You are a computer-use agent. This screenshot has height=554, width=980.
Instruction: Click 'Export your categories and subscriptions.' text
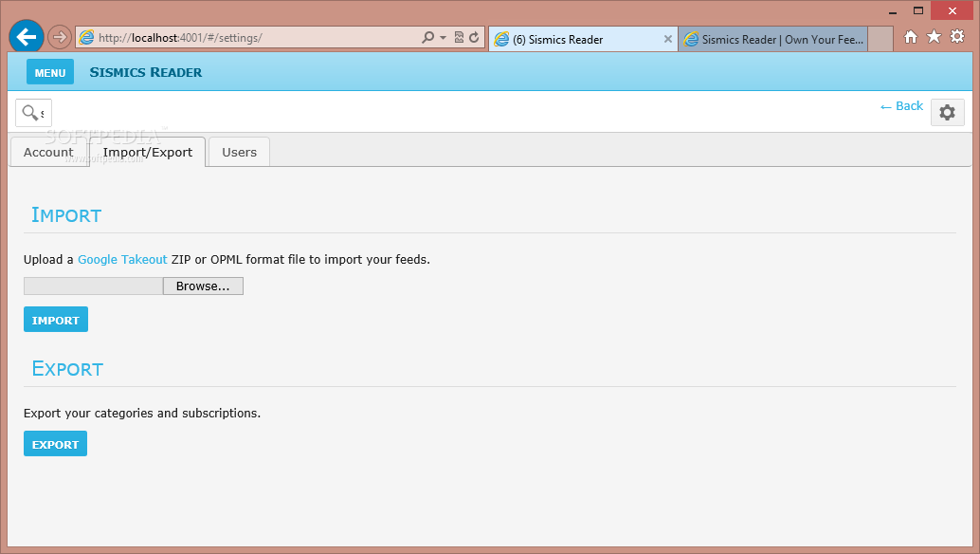[142, 414]
